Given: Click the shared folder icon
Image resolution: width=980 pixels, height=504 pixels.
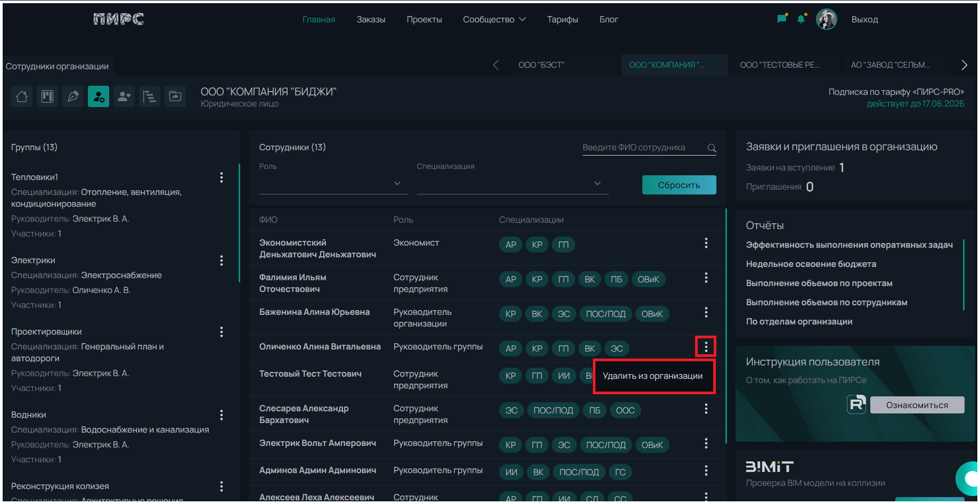Looking at the screenshot, I should point(175,96).
